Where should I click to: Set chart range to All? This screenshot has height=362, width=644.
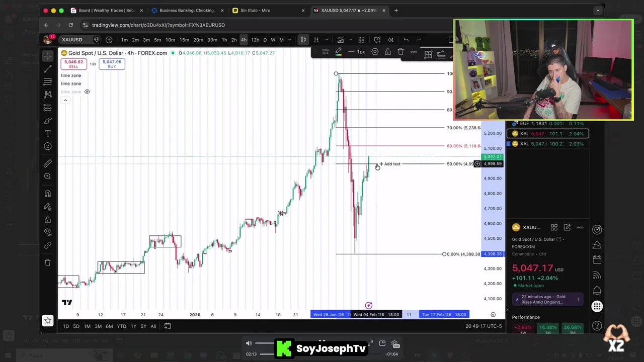[153, 326]
